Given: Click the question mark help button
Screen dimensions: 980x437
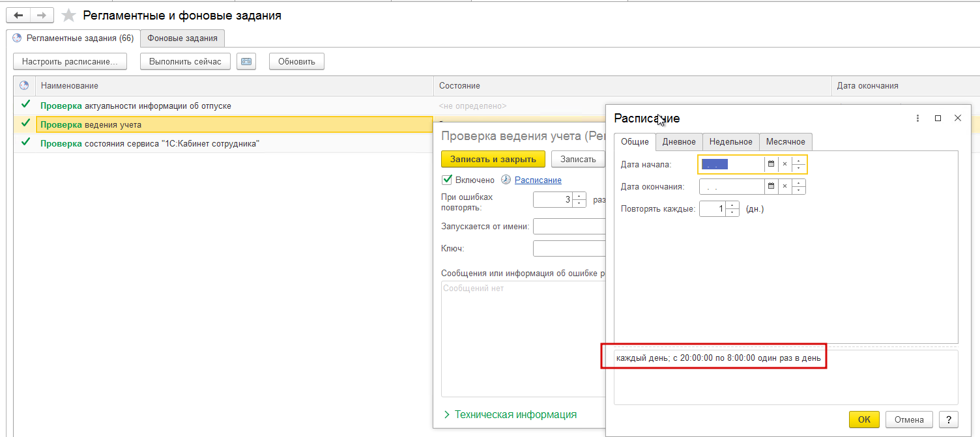Looking at the screenshot, I should point(949,419).
